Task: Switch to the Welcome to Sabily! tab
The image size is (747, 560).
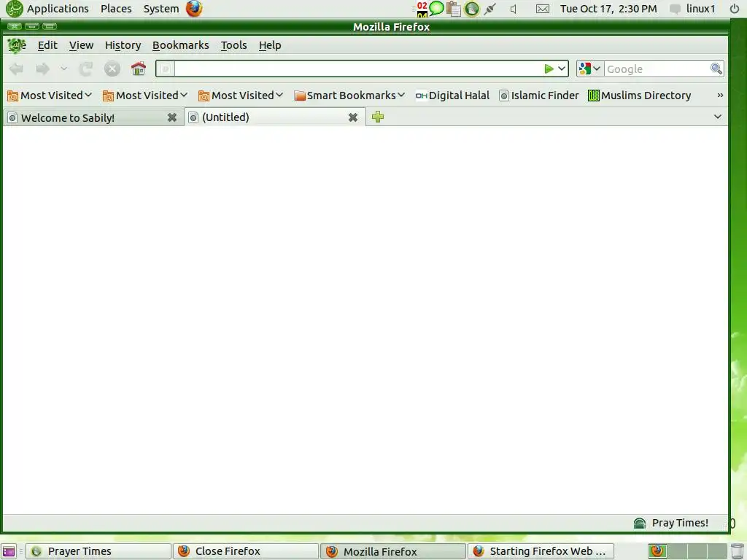Action: coord(93,117)
